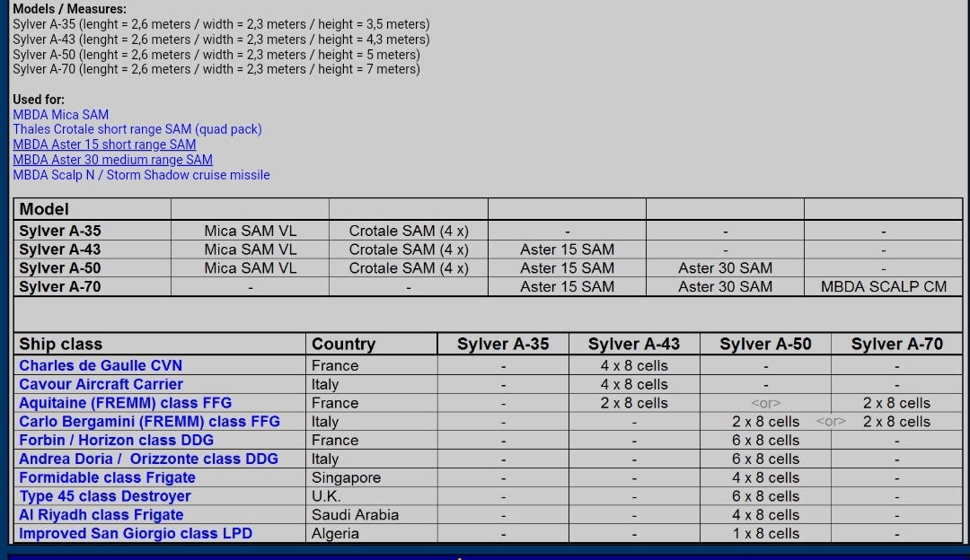The height and width of the screenshot is (560, 970).
Task: Click 'Aster 15 SAM' in the Sylver A-70 row
Action: point(567,287)
